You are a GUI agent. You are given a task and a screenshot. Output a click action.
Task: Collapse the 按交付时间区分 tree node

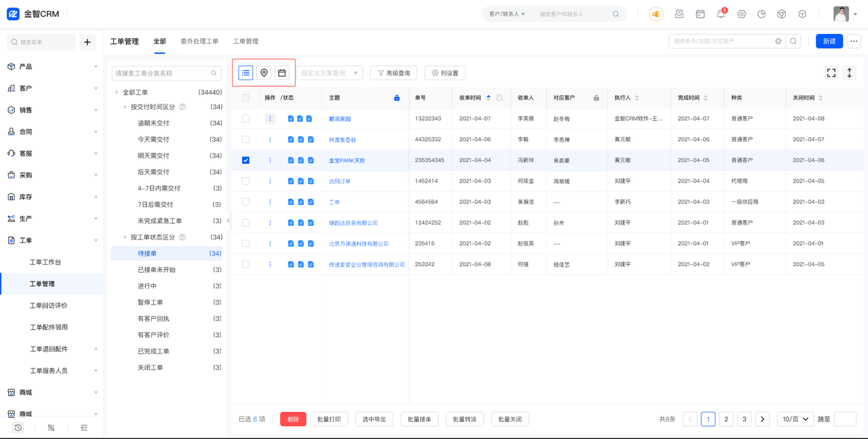pos(125,107)
